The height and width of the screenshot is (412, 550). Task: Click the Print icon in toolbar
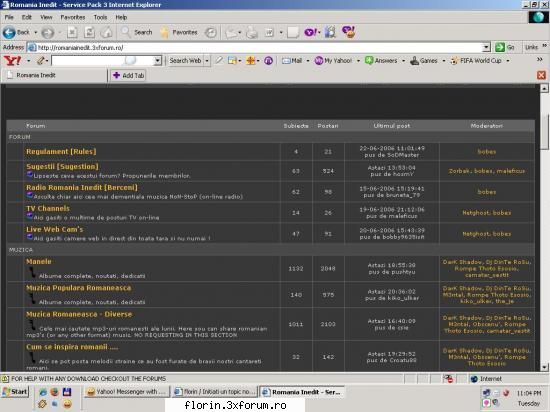pos(251,33)
